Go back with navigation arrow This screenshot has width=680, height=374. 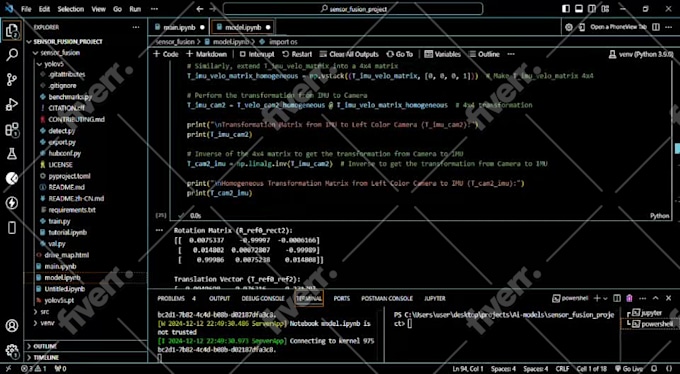pyautogui.click(x=199, y=9)
